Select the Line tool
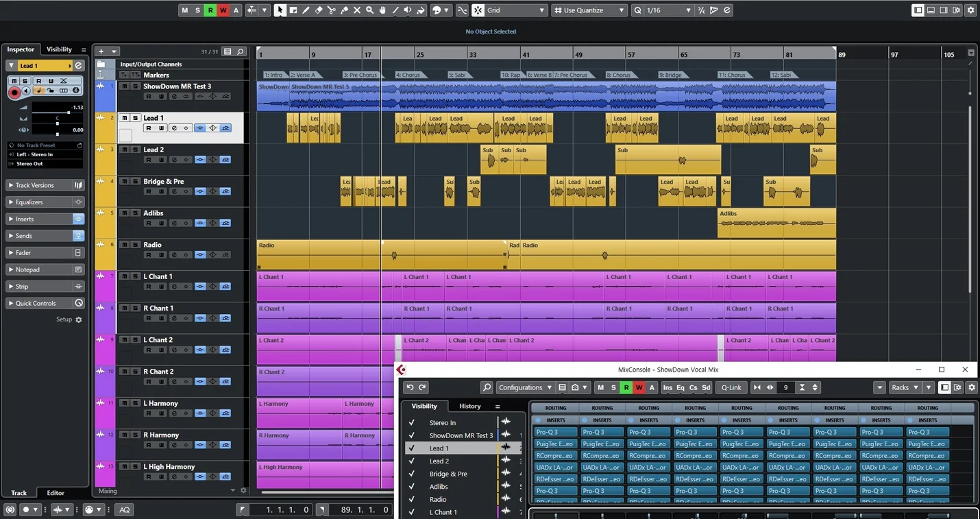 (x=395, y=10)
